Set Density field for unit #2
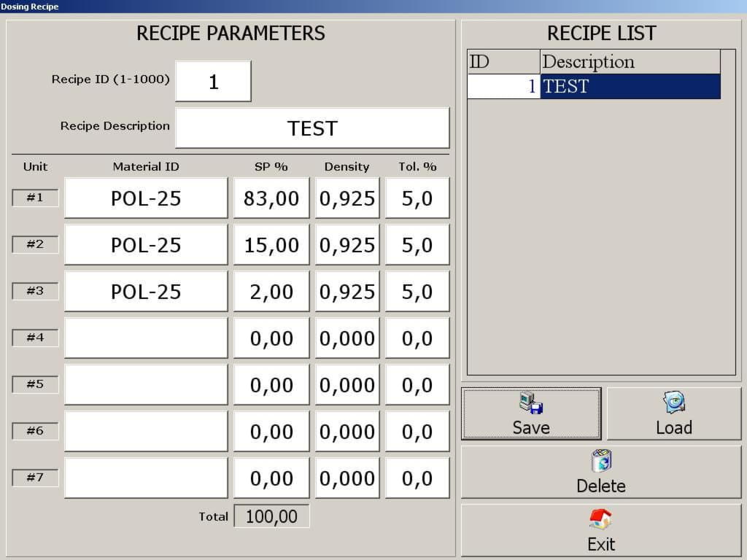Screen dimensions: 747x560 [347, 245]
